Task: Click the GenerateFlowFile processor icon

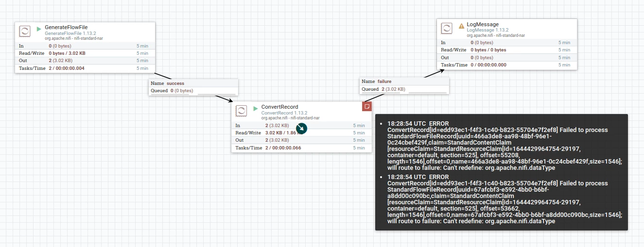Action: coord(24,32)
